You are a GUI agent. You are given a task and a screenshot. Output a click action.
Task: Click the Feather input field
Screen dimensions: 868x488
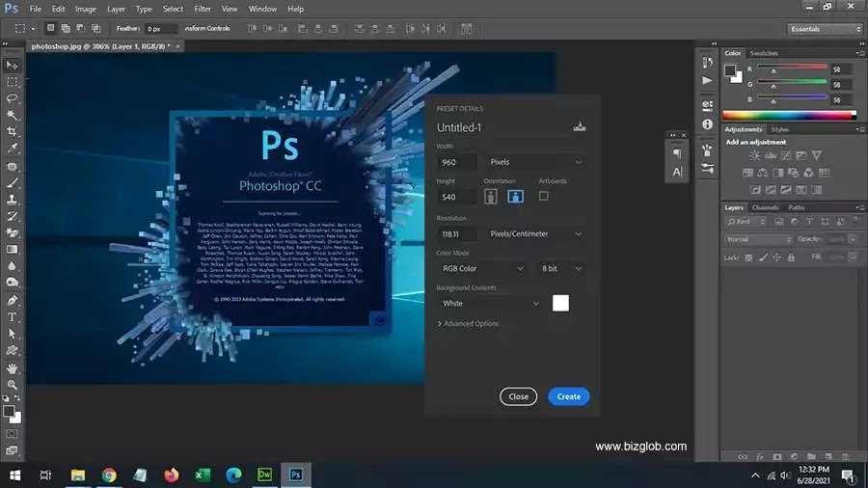pyautogui.click(x=160, y=29)
